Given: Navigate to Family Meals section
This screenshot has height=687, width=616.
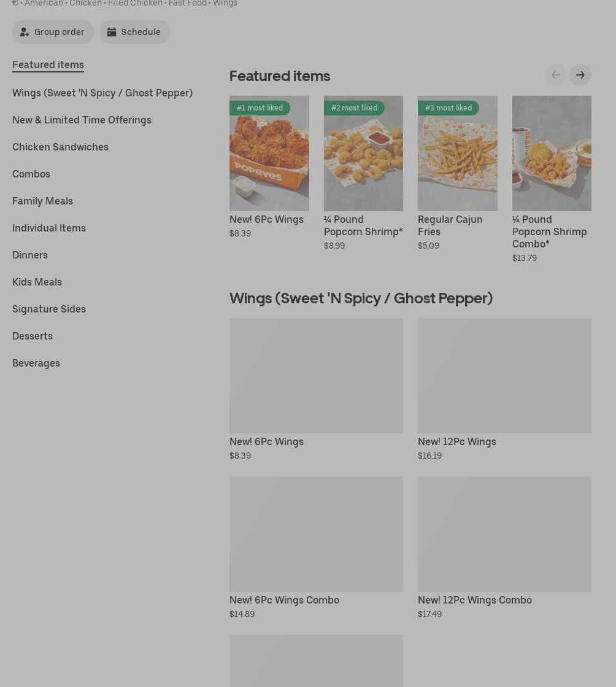Looking at the screenshot, I should [x=42, y=201].
